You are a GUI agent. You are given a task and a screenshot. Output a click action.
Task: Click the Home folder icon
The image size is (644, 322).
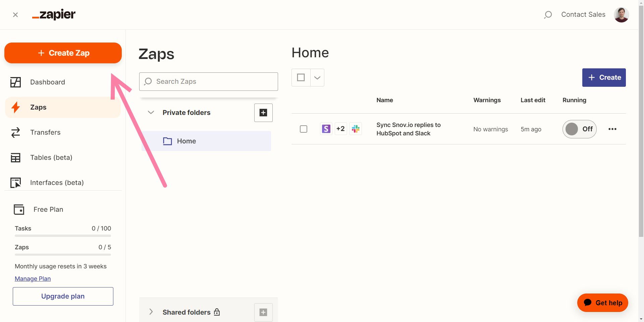pyautogui.click(x=167, y=141)
